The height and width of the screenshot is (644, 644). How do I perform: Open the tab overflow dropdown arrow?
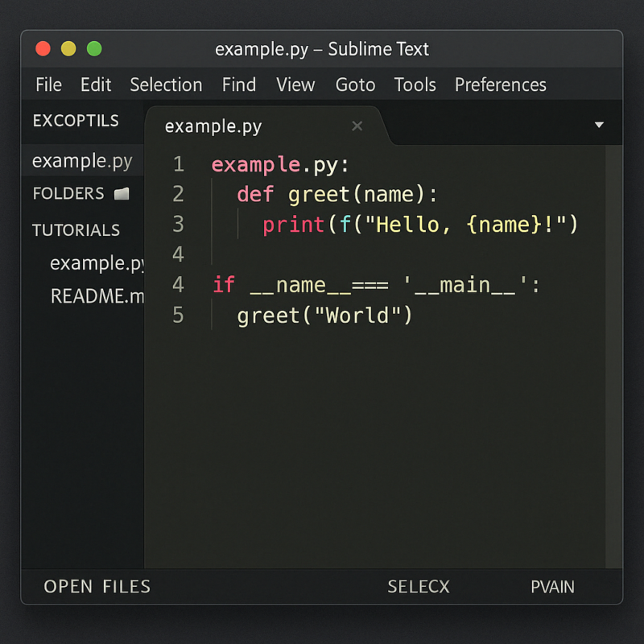tap(599, 126)
